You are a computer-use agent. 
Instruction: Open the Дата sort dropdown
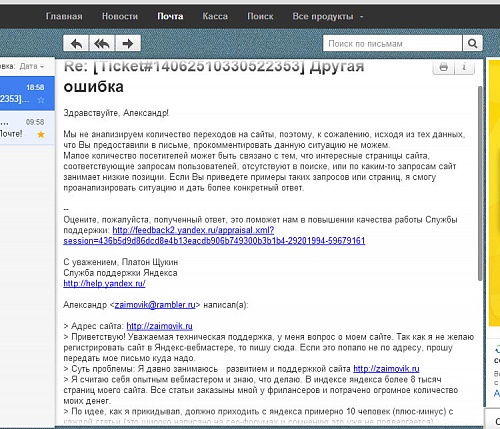tap(32, 66)
